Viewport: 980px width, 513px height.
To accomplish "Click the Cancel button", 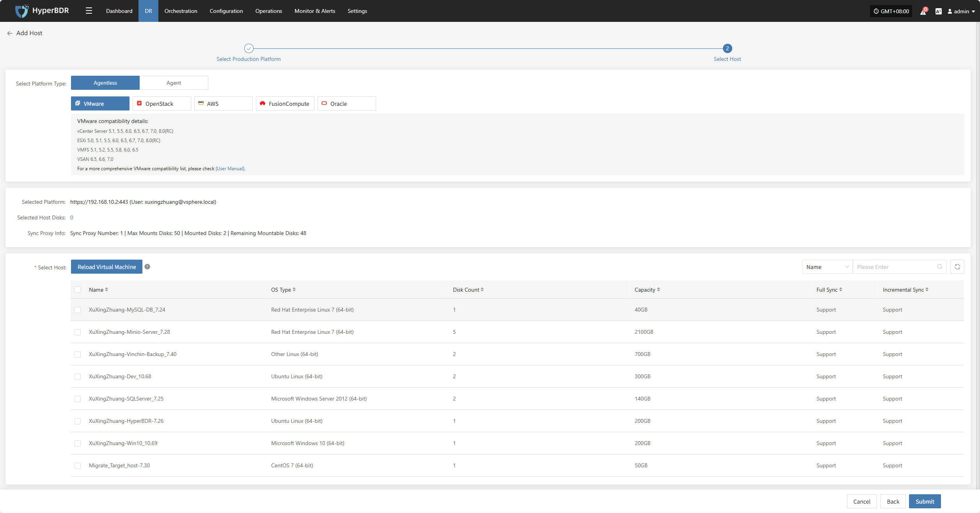I will [x=861, y=501].
